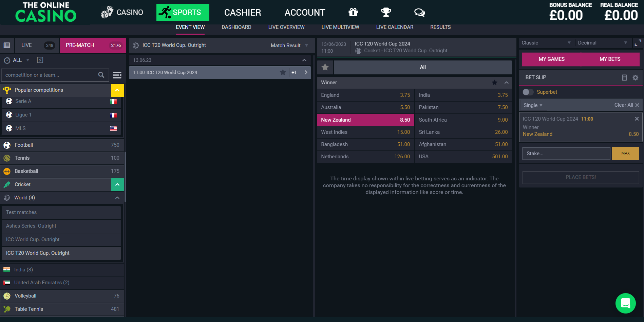The width and height of the screenshot is (644, 322).
Task: Open the CASHIER menu
Action: (243, 13)
